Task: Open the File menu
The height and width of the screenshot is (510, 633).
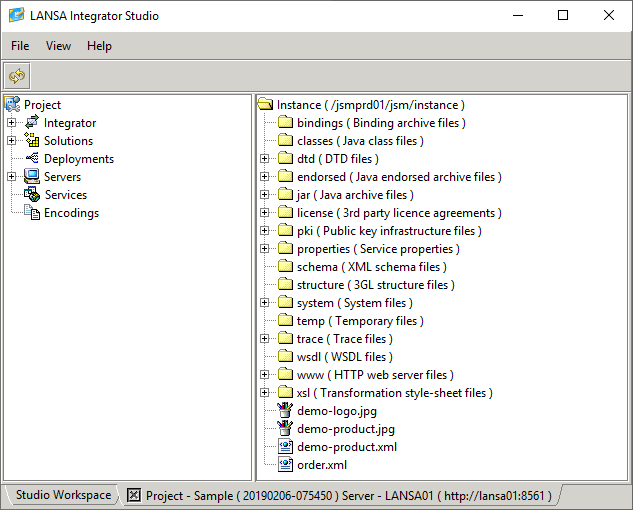Action: coord(20,46)
